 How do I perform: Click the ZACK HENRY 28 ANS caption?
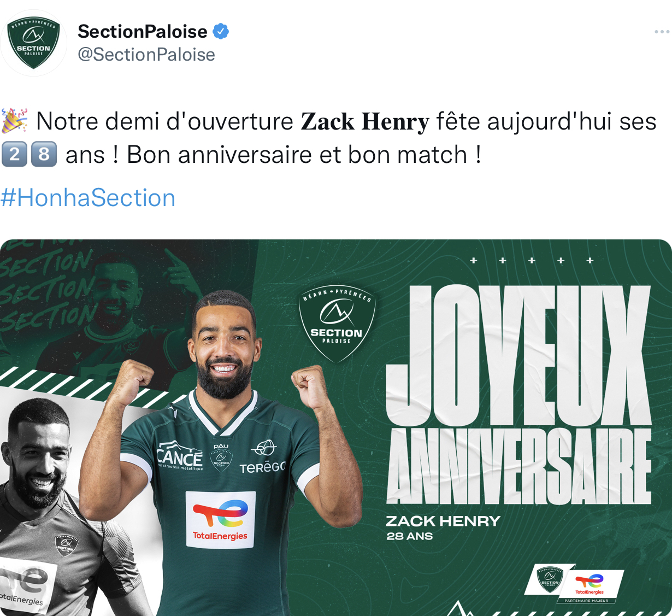[x=443, y=527]
